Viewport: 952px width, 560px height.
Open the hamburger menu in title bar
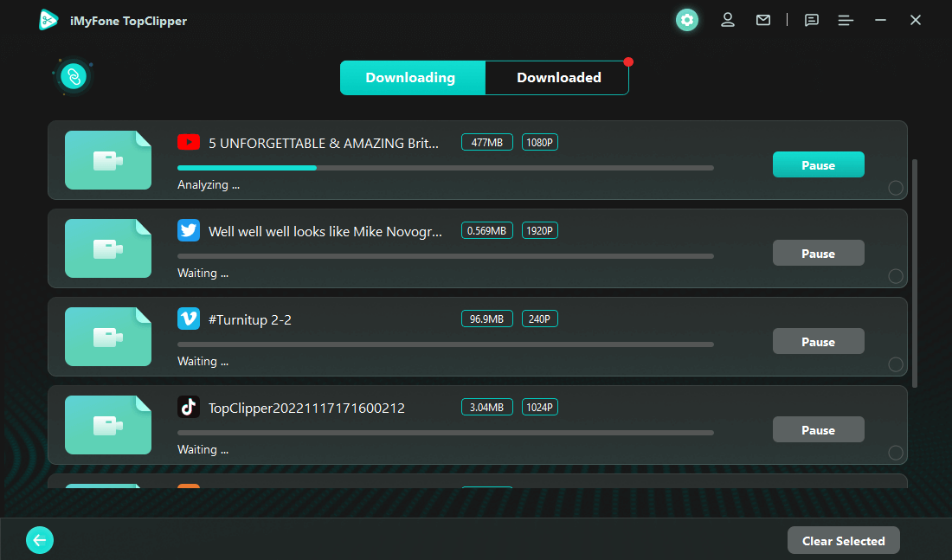point(846,20)
